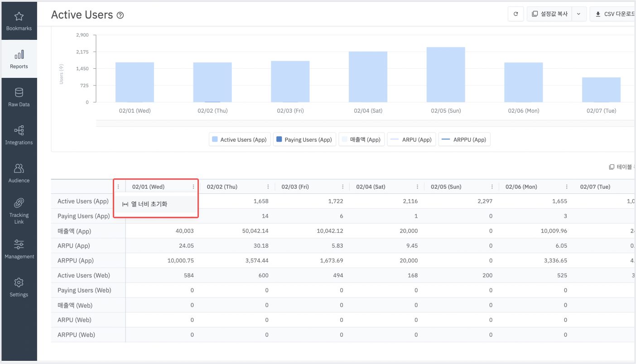636x364 pixels.
Task: Toggle ARPPU (App) legend series
Action: [464, 139]
